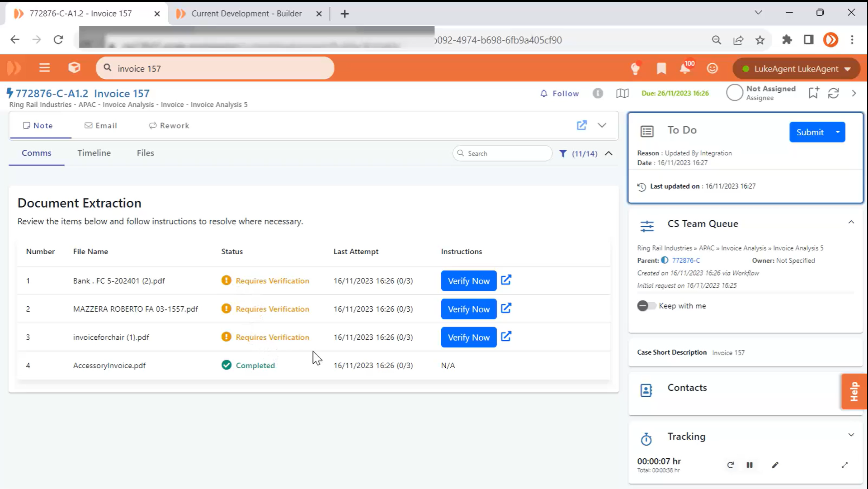Viewport: 868px width, 489px height.
Task: Click the Not Assigned assignee circle
Action: point(734,93)
